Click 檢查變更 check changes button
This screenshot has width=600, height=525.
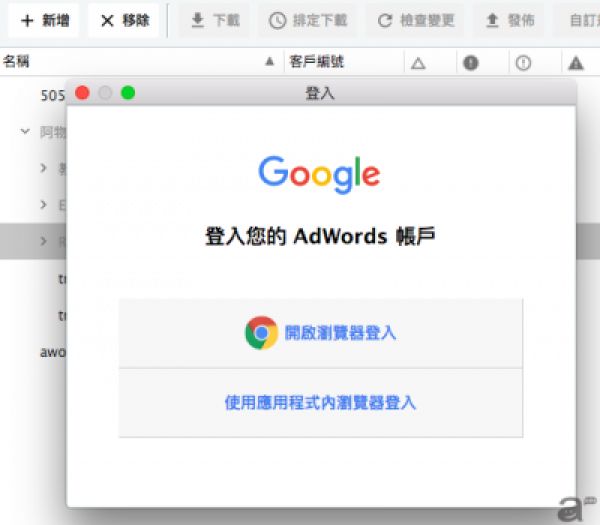tap(415, 20)
